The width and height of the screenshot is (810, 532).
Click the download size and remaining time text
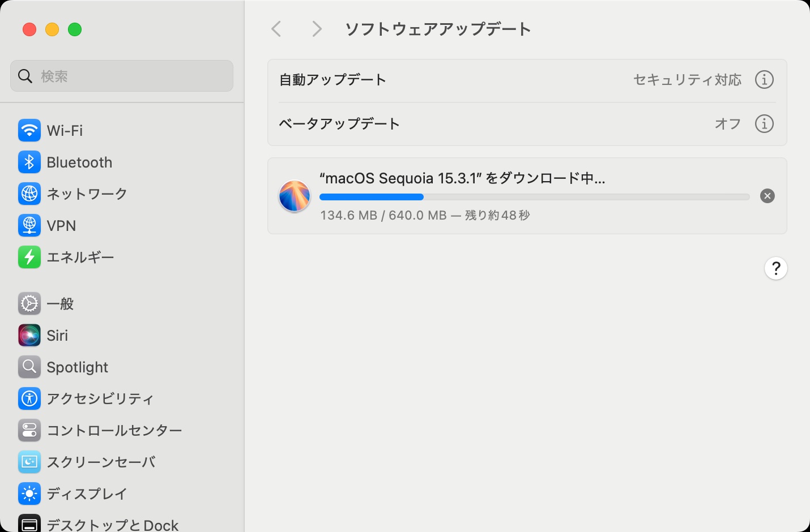coord(425,215)
